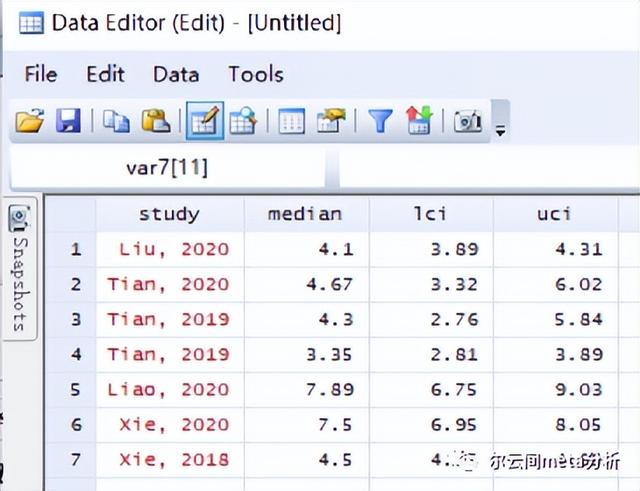The width and height of the screenshot is (640, 491).
Task: Click the Filter Observations funnel icon
Action: (380, 122)
